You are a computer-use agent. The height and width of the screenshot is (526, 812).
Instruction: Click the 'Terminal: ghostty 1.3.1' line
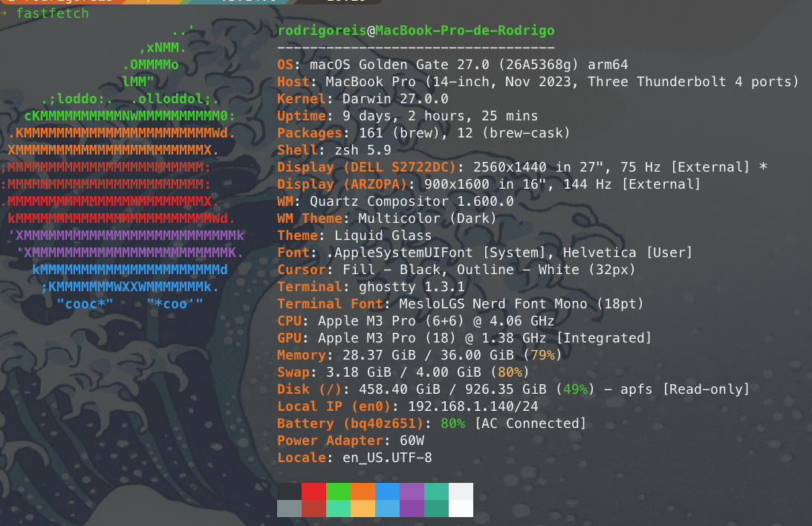(x=371, y=287)
